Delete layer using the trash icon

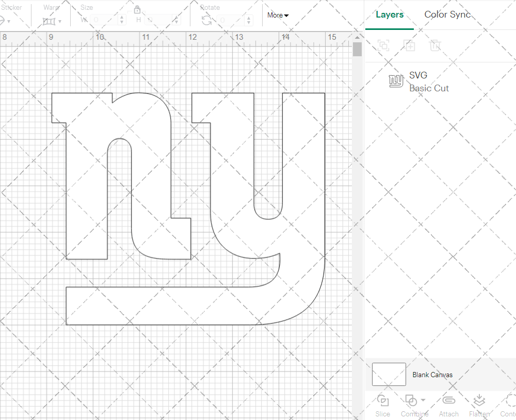click(x=436, y=45)
